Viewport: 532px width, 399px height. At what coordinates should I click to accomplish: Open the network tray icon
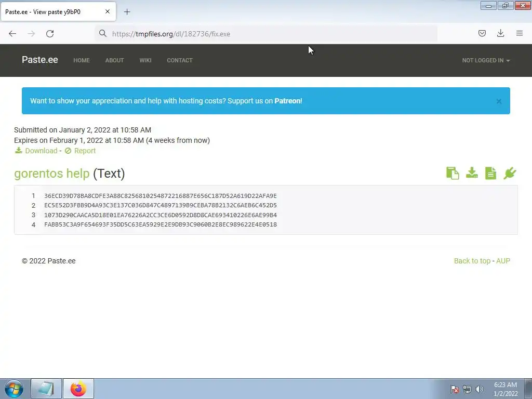click(467, 389)
